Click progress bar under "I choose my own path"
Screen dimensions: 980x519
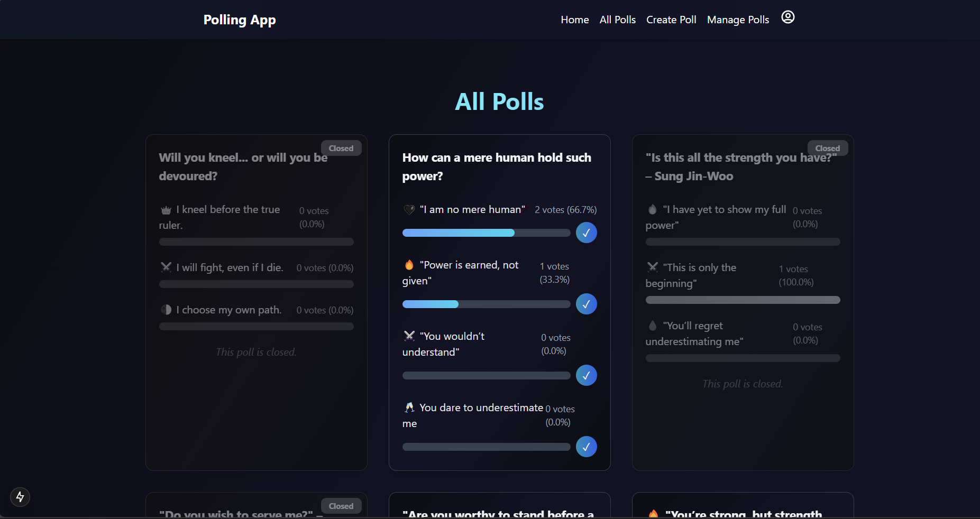pos(256,326)
